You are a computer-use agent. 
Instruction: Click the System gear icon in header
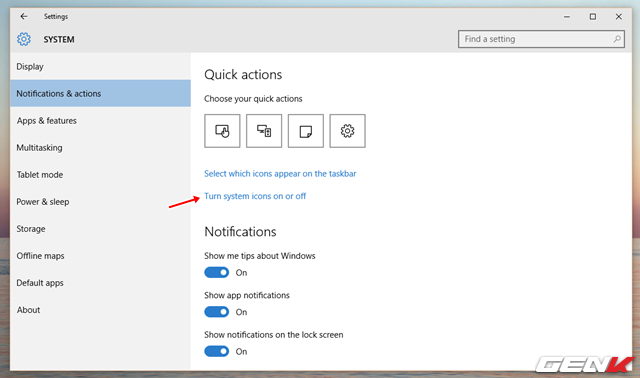pyautogui.click(x=24, y=39)
